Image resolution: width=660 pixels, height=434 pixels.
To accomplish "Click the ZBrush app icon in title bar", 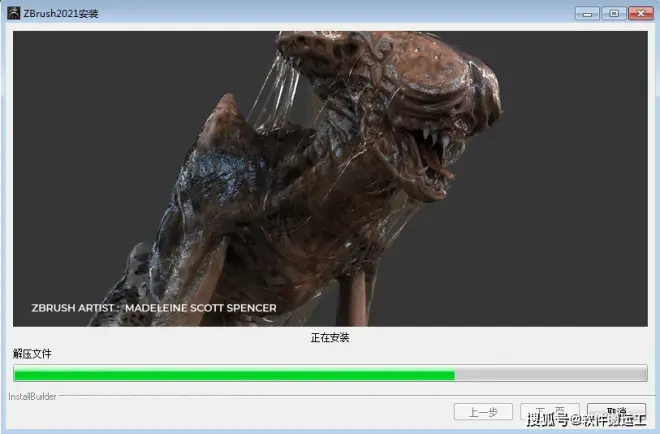I will [x=13, y=13].
